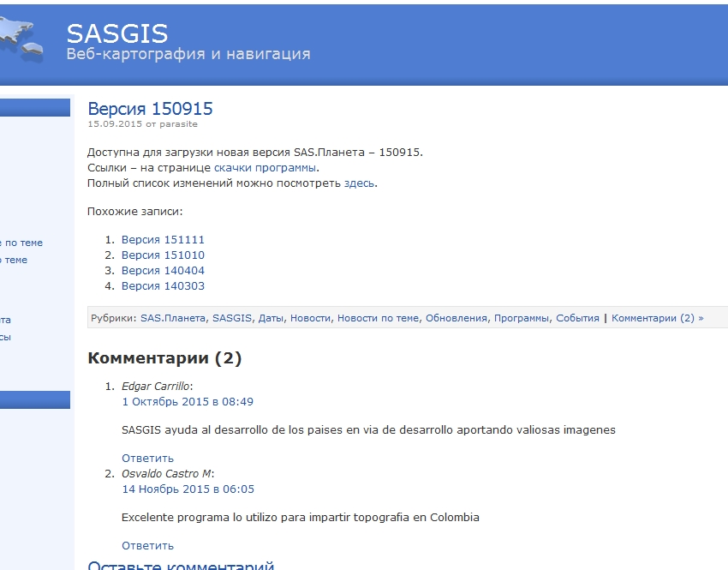
Task: Open the 'Новости по теме' category link
Action: click(x=378, y=318)
